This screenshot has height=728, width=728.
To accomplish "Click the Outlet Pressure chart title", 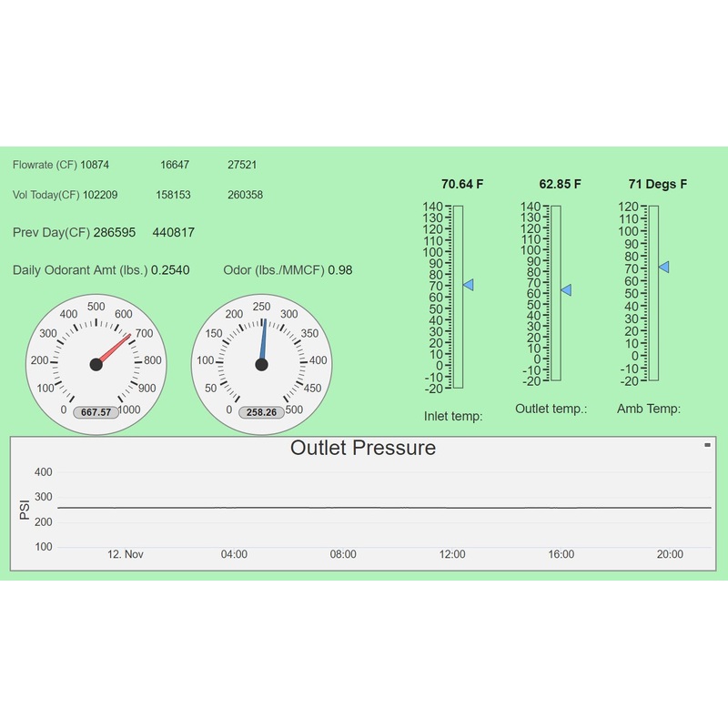I will tap(362, 448).
